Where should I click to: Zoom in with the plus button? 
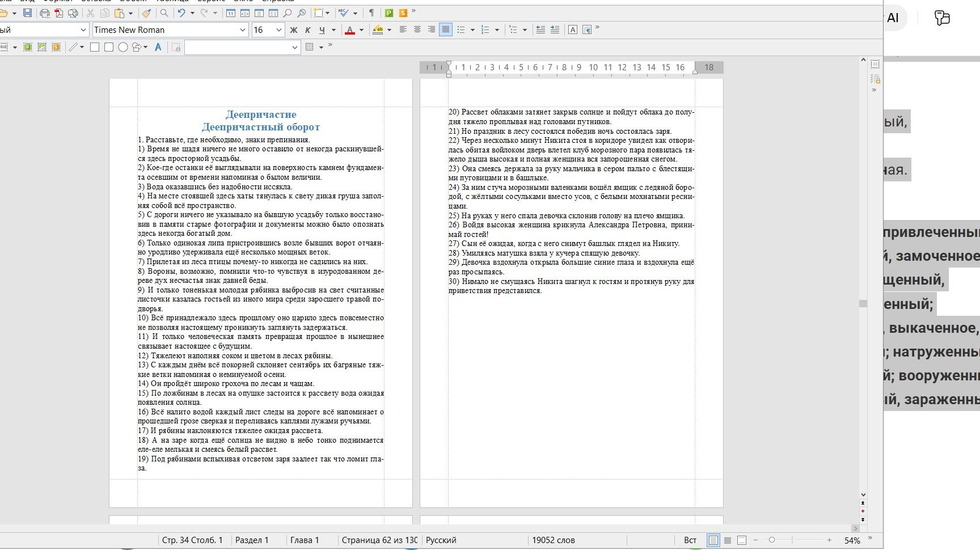tap(829, 540)
